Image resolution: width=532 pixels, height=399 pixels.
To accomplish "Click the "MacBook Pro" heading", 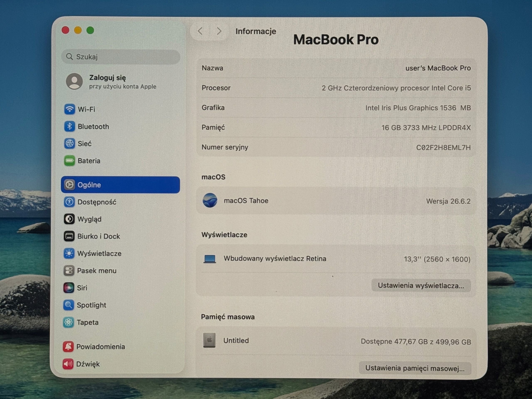I will 336,39.
